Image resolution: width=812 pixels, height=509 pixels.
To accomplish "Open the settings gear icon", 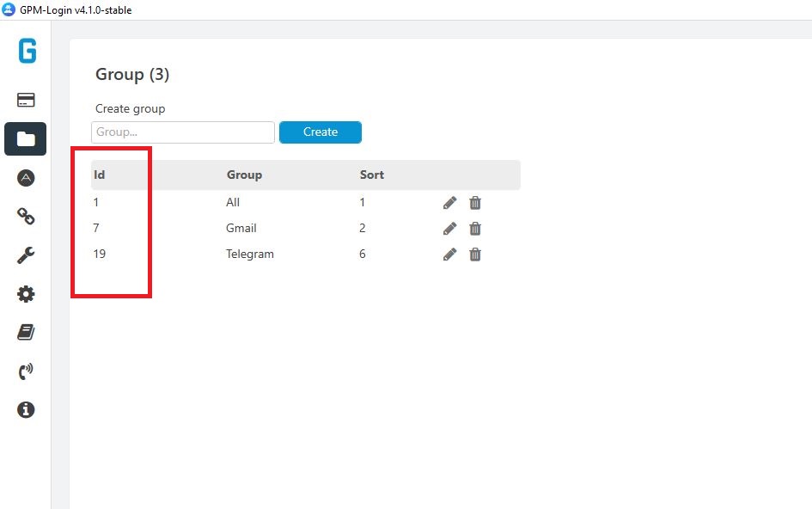I will [x=26, y=293].
